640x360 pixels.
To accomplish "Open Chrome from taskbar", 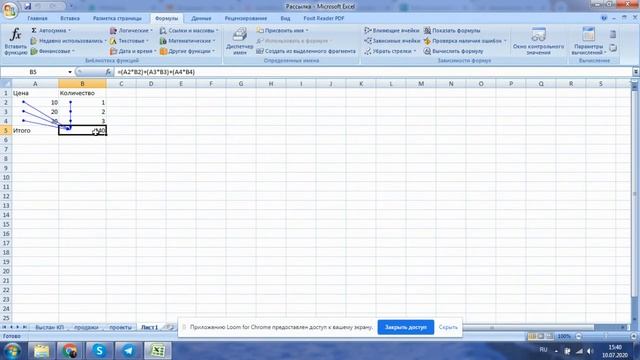I will [x=70, y=351].
